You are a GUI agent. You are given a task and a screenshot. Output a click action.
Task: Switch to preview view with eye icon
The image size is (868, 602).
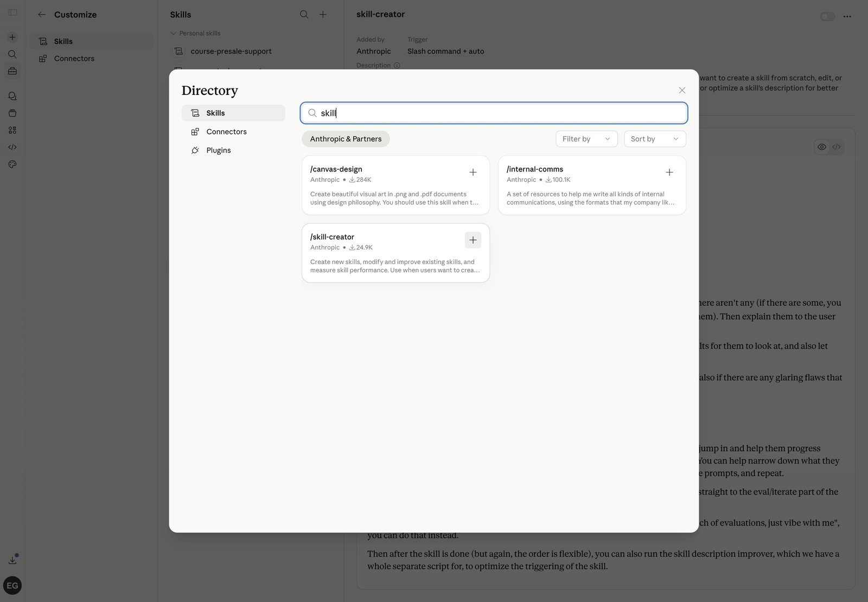(822, 147)
